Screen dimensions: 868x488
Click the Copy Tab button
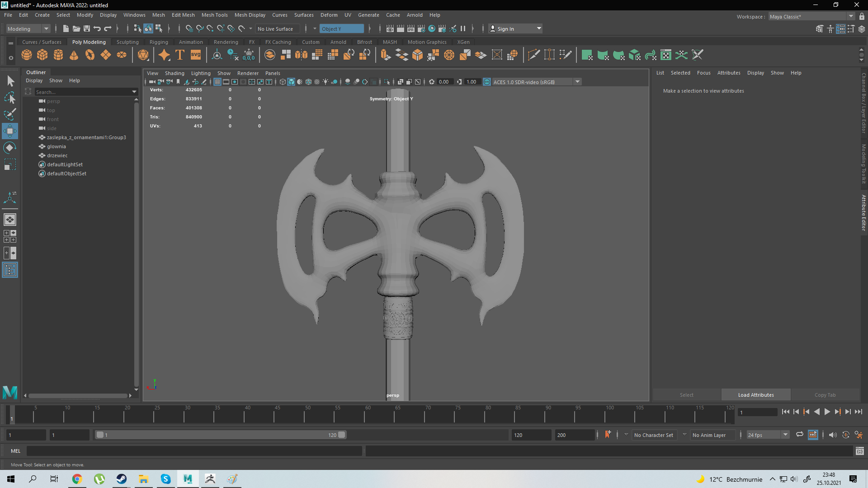click(x=825, y=394)
